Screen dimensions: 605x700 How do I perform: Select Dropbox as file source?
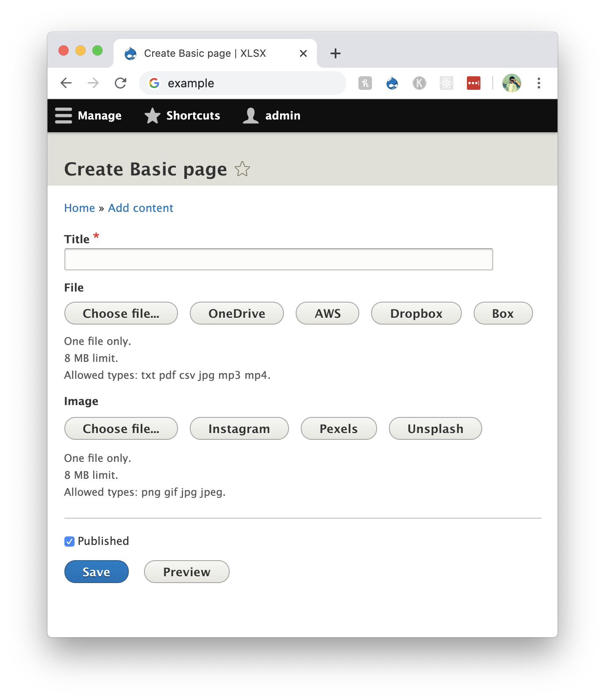pos(416,313)
